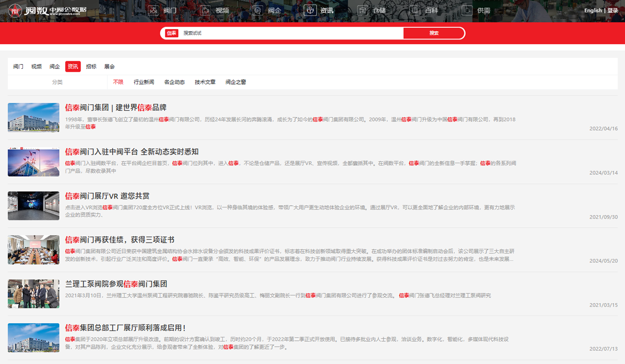
Task: Click the PRC 阀数 site logo
Action: pos(47,11)
